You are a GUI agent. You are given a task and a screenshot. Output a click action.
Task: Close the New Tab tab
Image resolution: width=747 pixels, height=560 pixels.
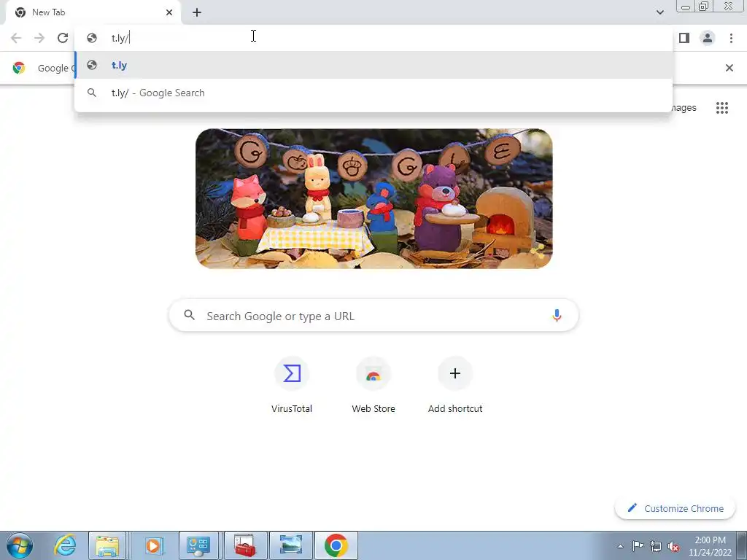[169, 12]
